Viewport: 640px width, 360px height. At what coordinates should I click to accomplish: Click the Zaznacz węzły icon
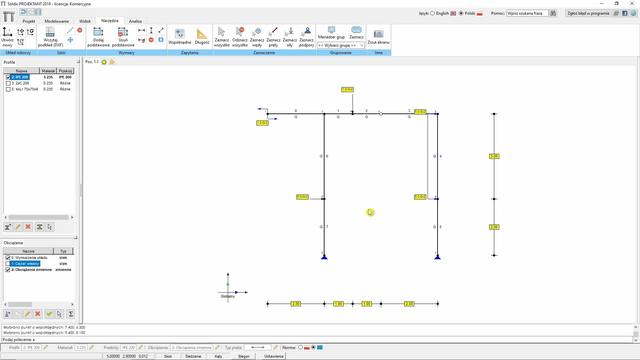(257, 32)
